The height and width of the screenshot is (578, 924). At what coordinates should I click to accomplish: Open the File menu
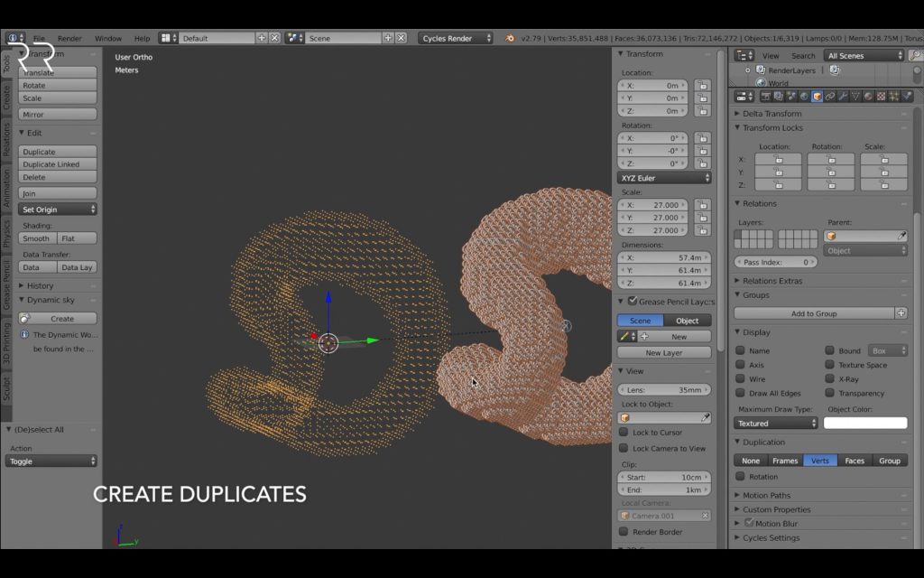tap(39, 38)
